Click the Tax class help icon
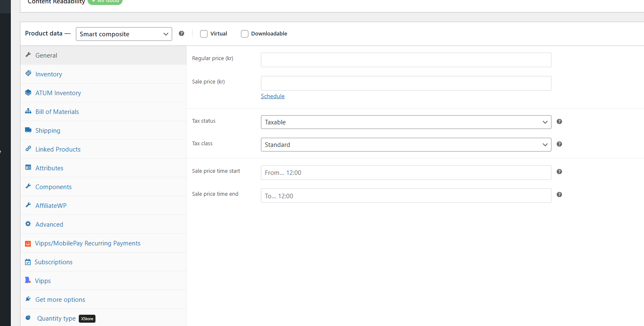Viewport: 644px width, 326px height. [x=559, y=144]
